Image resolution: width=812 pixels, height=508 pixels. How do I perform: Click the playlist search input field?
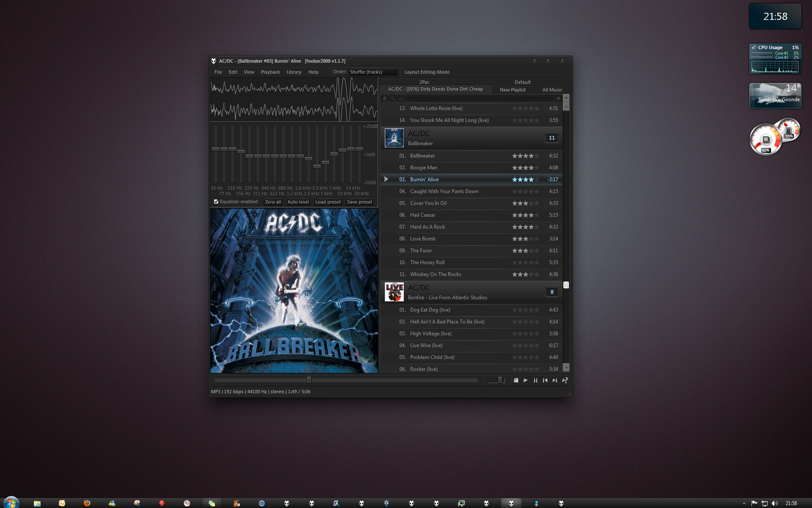[x=480, y=98]
